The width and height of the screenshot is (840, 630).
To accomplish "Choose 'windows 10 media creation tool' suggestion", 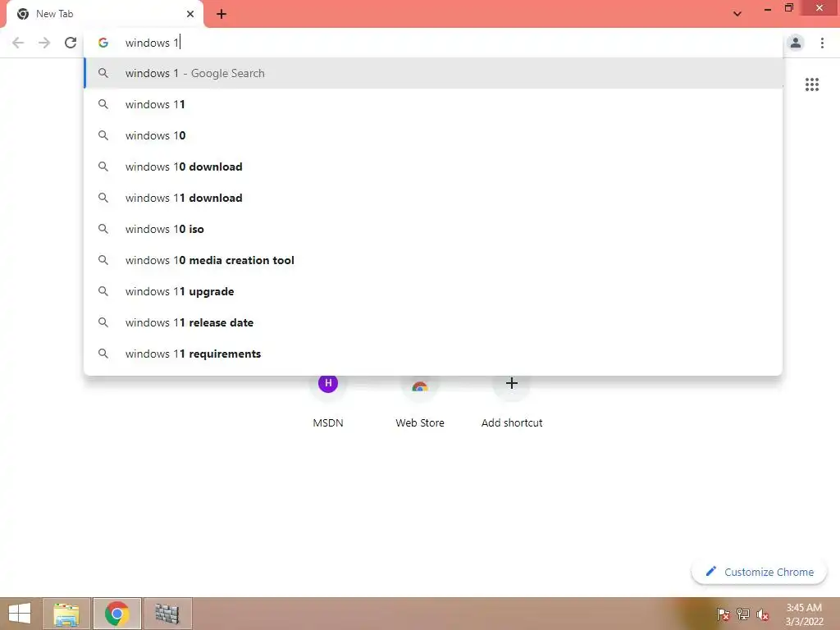I will (433, 260).
